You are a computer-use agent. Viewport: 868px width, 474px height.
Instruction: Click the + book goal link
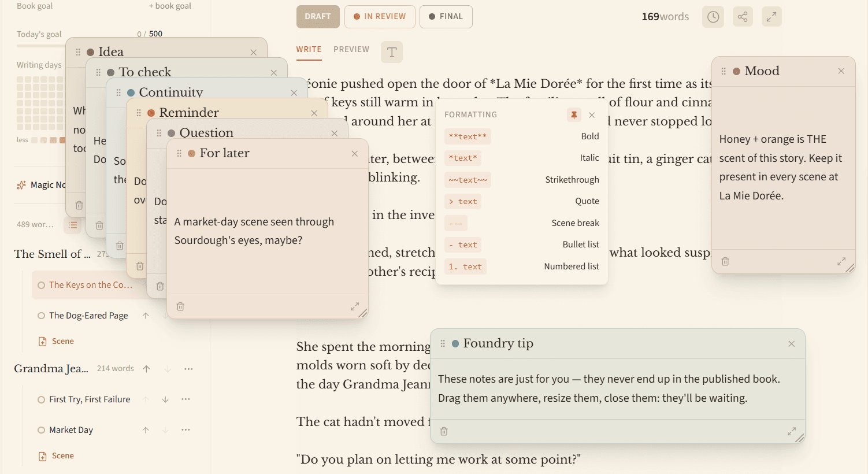tap(170, 6)
